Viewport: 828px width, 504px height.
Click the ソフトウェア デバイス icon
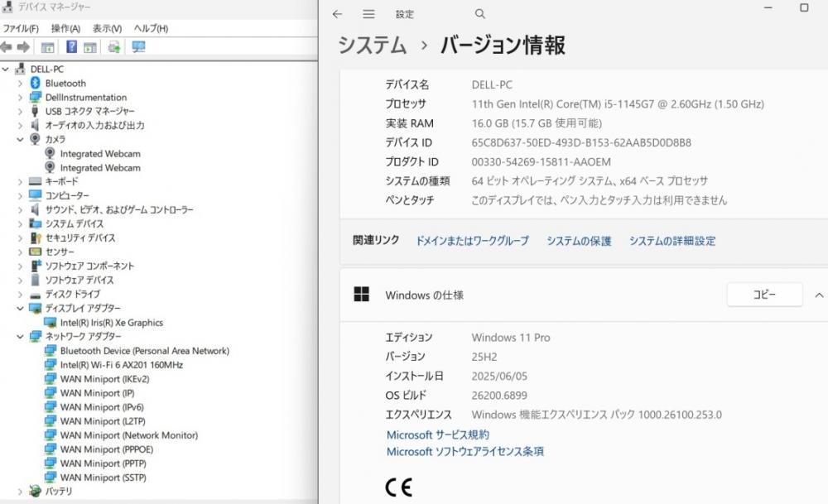pyautogui.click(x=35, y=280)
